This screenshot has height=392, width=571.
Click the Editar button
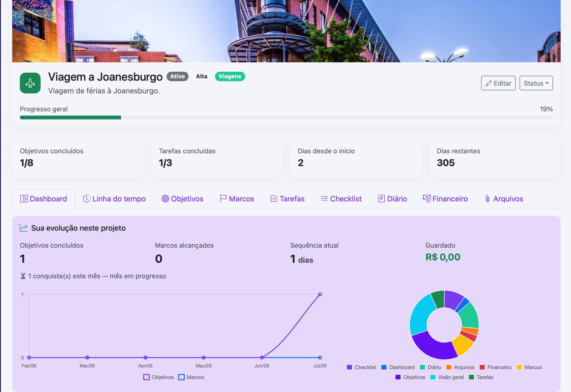point(498,83)
